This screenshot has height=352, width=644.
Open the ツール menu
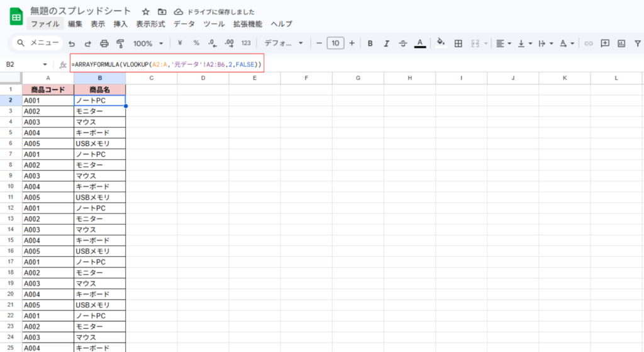coord(214,24)
